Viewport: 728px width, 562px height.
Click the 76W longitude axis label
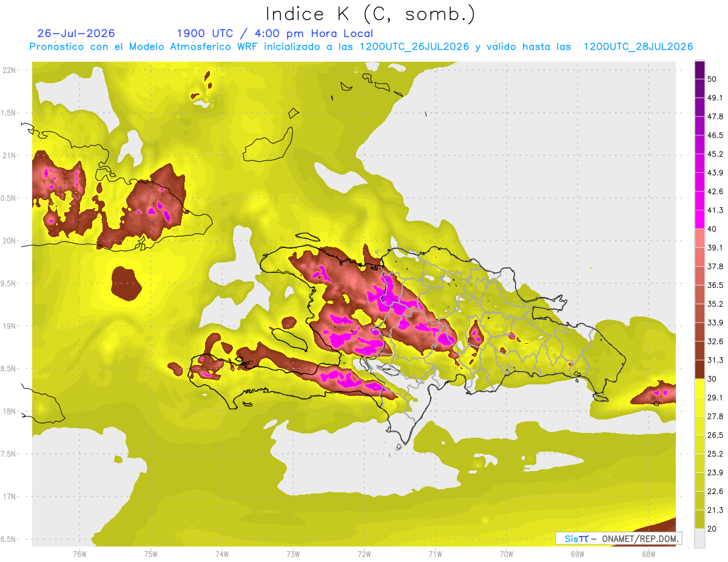point(79,553)
